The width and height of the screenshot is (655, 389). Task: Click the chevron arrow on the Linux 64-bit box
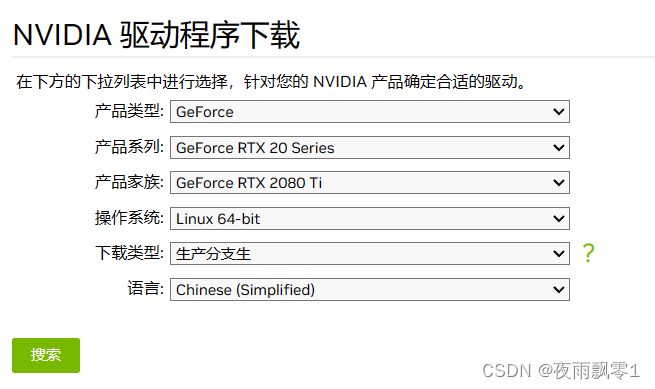pos(559,219)
